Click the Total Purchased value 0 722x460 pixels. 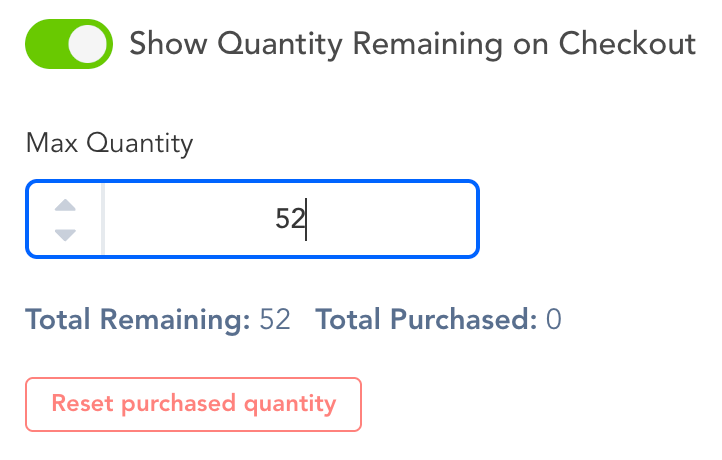pyautogui.click(x=553, y=320)
